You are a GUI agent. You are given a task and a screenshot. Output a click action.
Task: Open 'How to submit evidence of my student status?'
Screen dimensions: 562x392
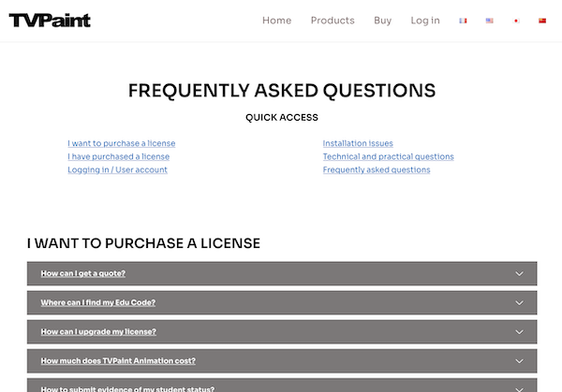(x=127, y=389)
